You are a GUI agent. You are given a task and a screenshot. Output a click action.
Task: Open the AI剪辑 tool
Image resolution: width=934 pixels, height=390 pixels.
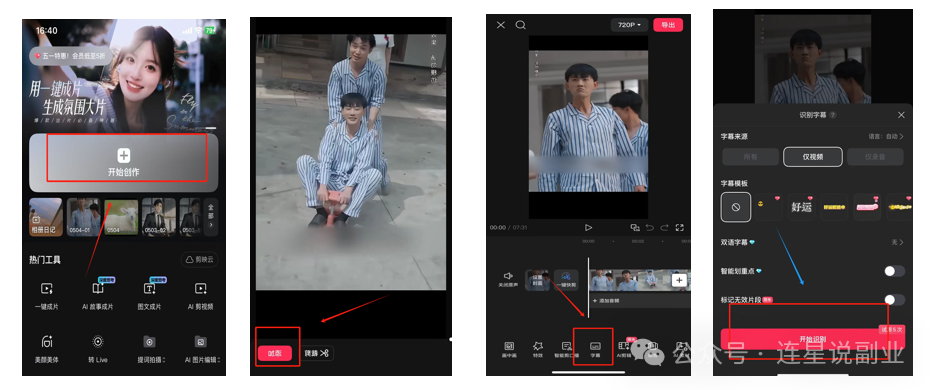(624, 350)
